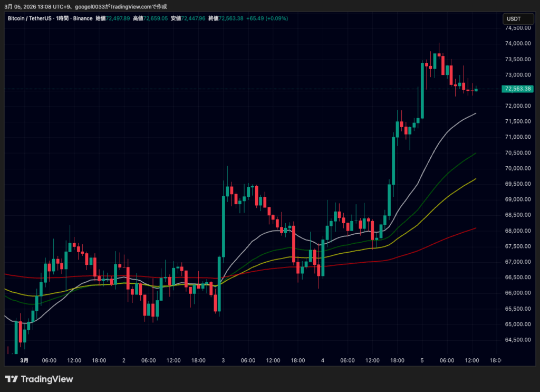The height and width of the screenshot is (392, 540).
Task: Click the day 3 marker on time axis
Action: 223,360
